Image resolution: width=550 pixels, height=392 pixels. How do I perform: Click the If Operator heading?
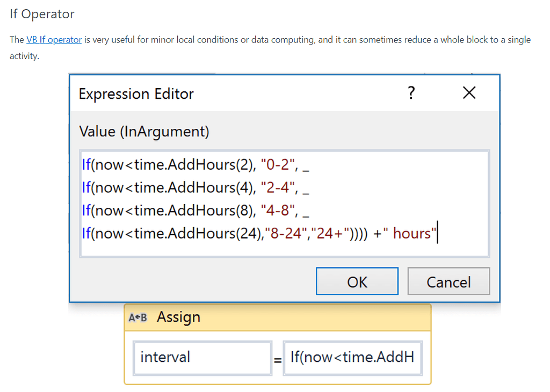click(42, 14)
